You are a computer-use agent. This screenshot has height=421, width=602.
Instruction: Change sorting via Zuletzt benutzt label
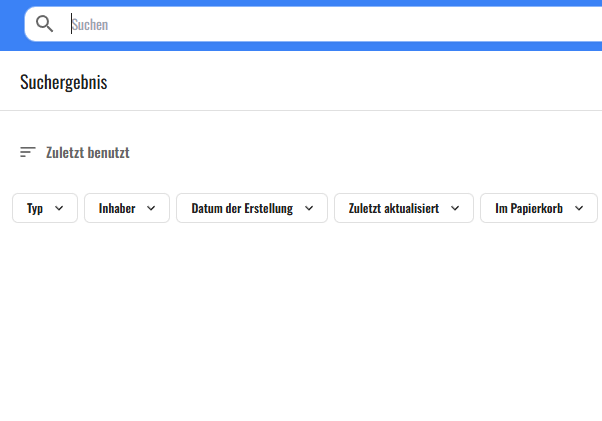coord(88,153)
